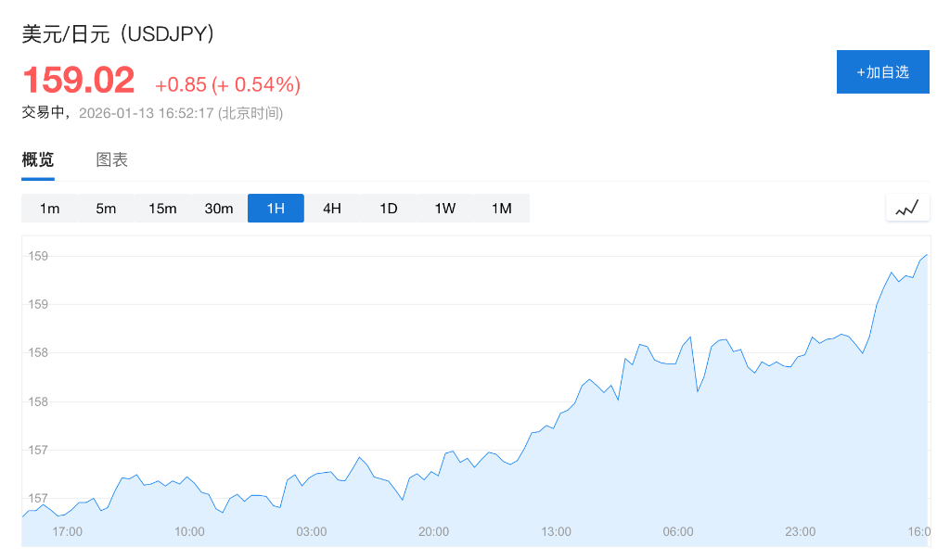Click the 13:00 time axis label

[x=556, y=532]
